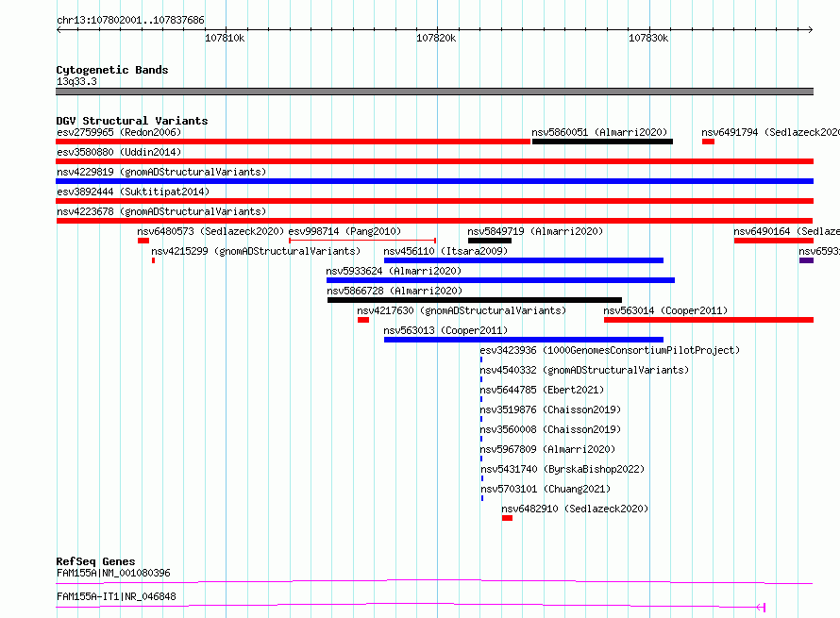840x618 pixels.
Task: Click the blue bar of nsv5933624
Action: tap(500, 280)
